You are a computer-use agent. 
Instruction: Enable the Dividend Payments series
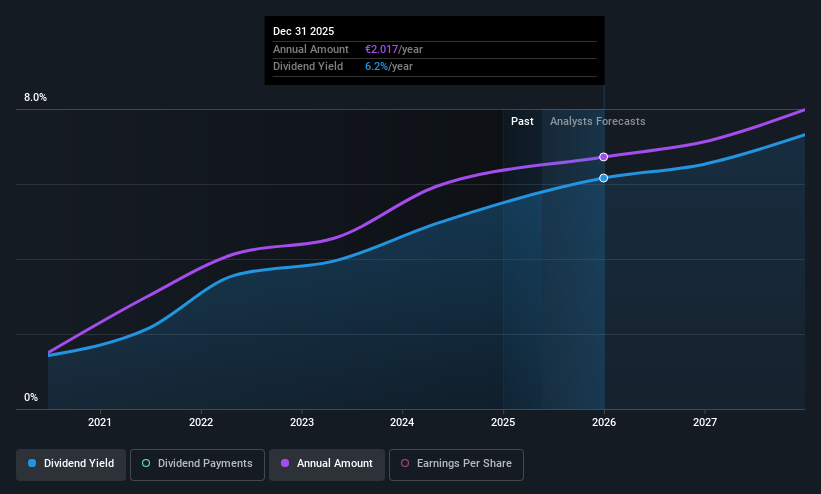coord(197,464)
